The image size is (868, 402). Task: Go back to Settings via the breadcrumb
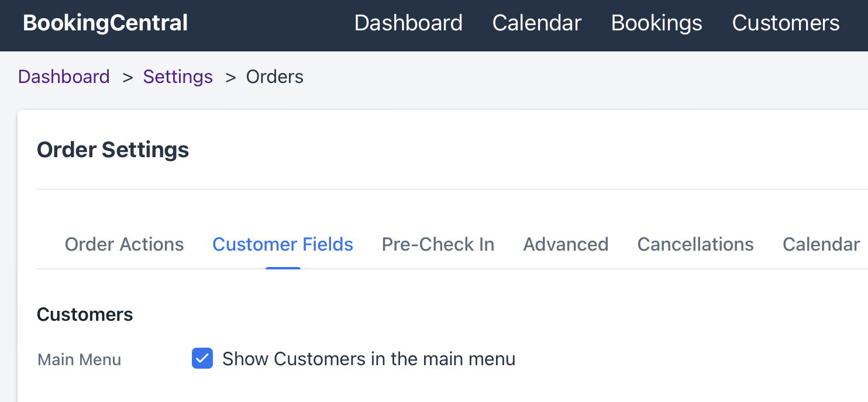click(178, 77)
